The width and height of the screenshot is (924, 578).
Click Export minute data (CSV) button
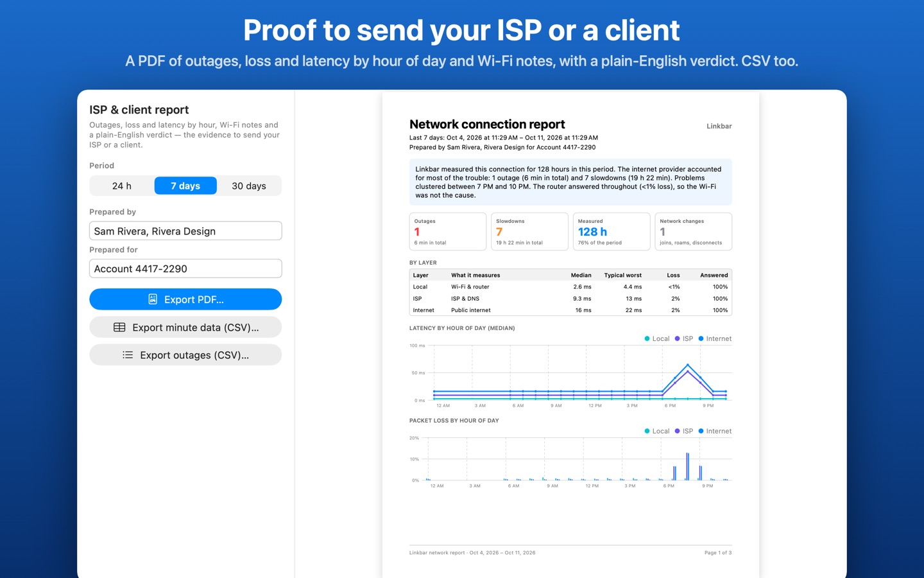[185, 328]
